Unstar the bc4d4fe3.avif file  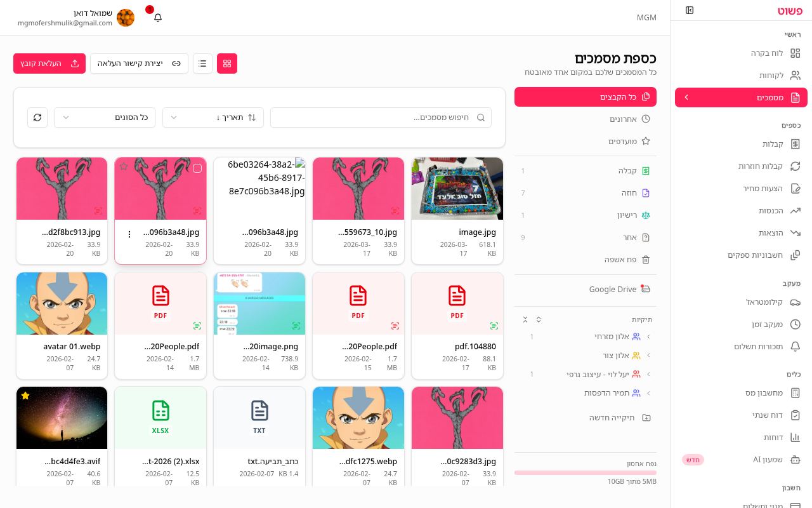pyautogui.click(x=25, y=396)
